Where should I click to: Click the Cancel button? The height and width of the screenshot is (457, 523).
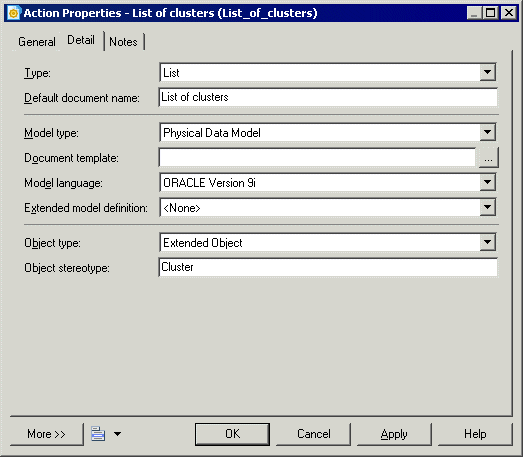coord(314,434)
